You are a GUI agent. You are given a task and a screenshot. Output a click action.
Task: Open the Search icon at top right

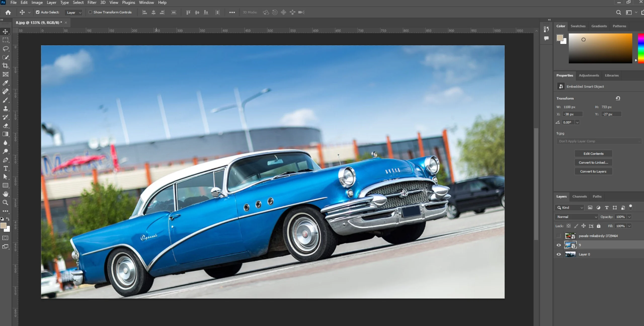pos(618,12)
